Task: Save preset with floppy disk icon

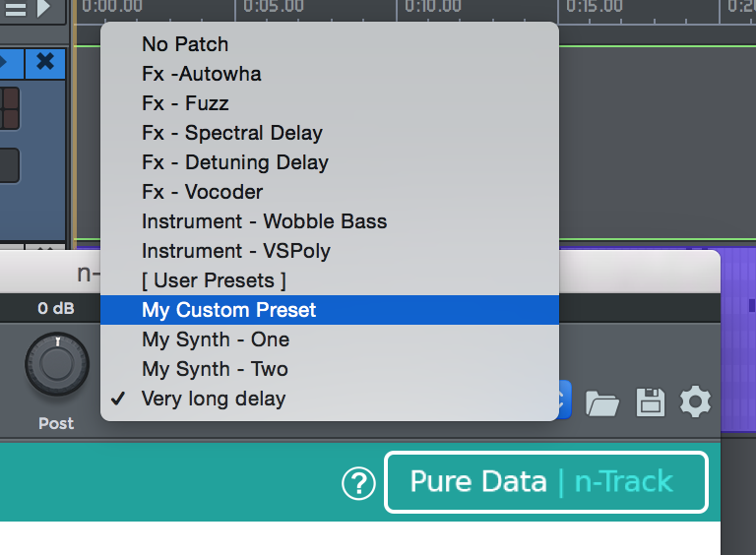Action: coord(651,401)
